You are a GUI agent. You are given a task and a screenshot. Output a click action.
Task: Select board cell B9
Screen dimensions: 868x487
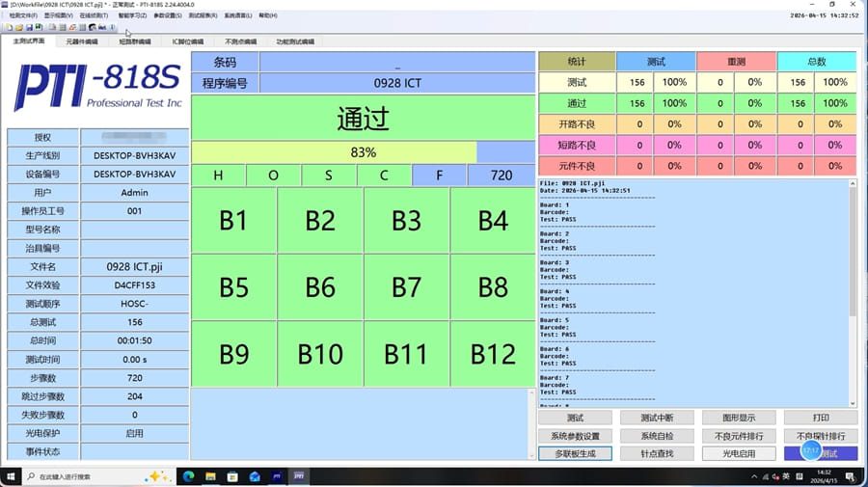(233, 354)
